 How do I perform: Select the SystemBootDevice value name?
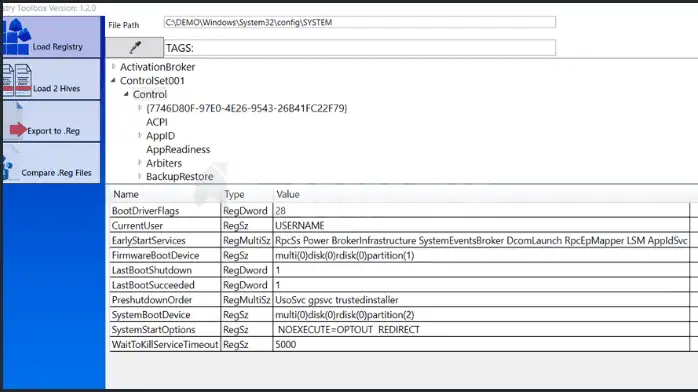point(151,315)
